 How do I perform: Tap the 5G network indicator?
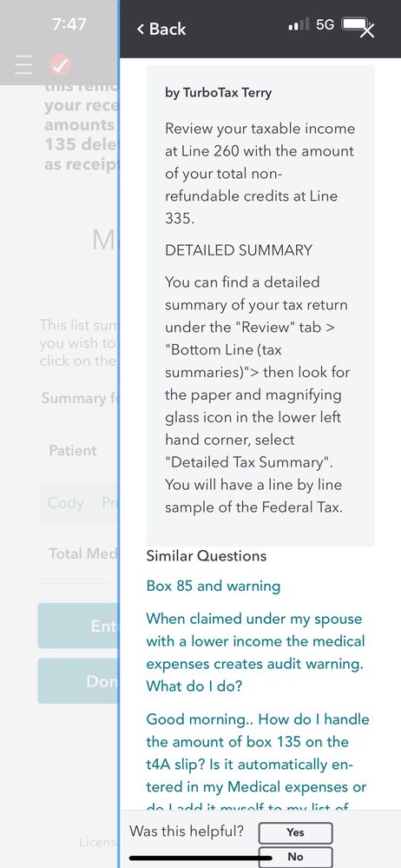point(325,25)
